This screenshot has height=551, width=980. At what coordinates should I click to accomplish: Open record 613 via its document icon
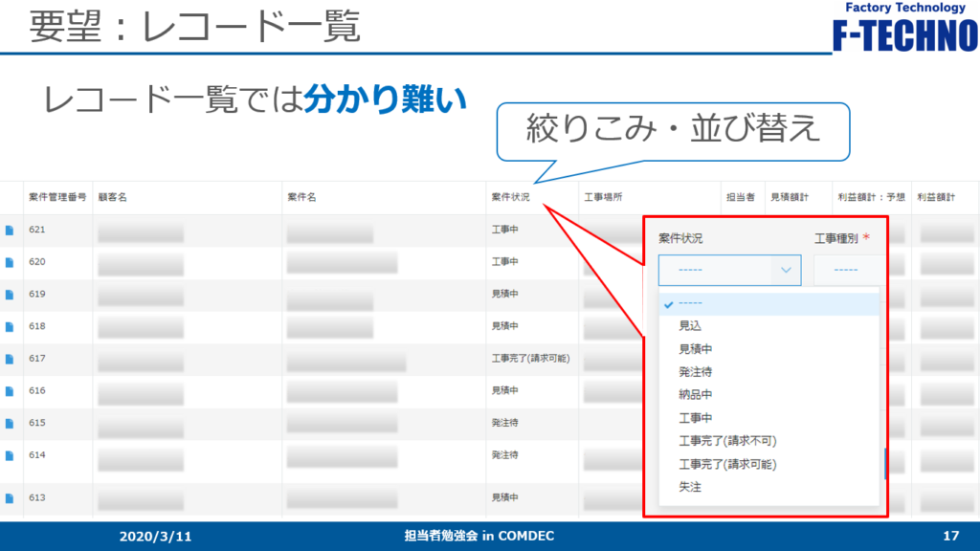(10, 498)
